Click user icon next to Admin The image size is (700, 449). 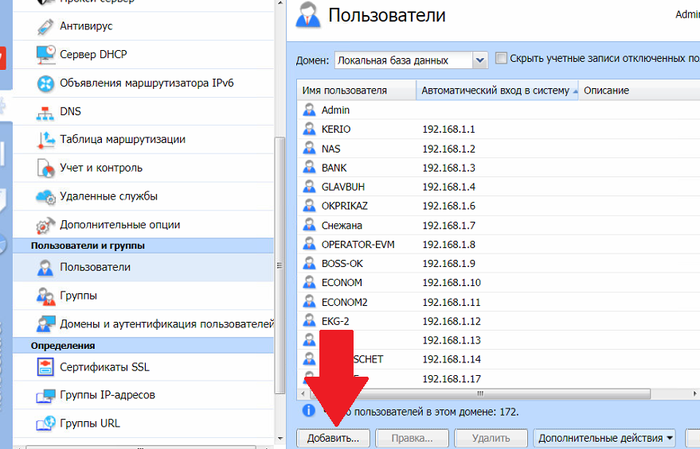pos(309,110)
